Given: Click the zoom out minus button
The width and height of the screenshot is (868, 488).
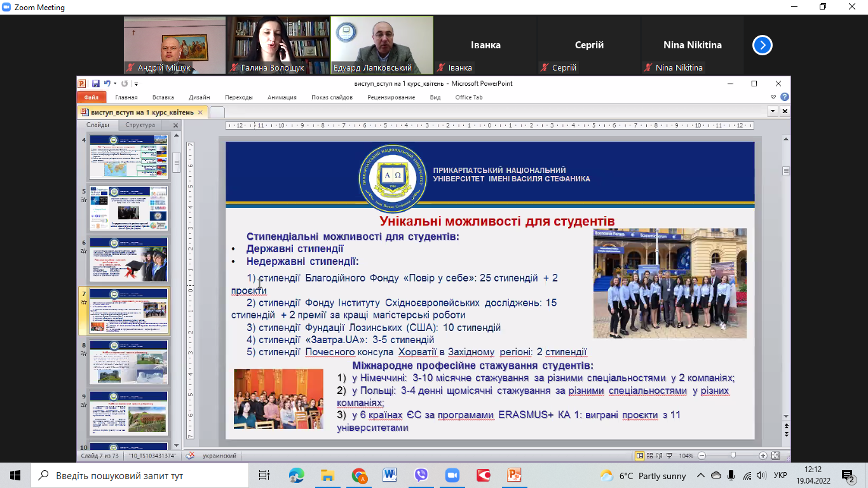Looking at the screenshot, I should coord(702,456).
